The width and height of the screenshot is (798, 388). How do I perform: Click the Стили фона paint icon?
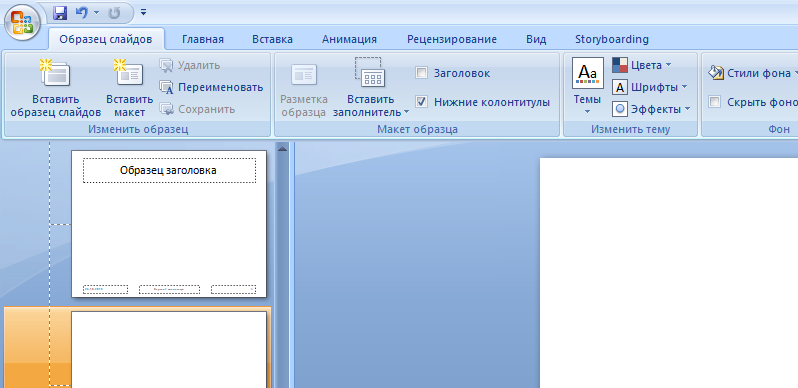pyautogui.click(x=716, y=73)
